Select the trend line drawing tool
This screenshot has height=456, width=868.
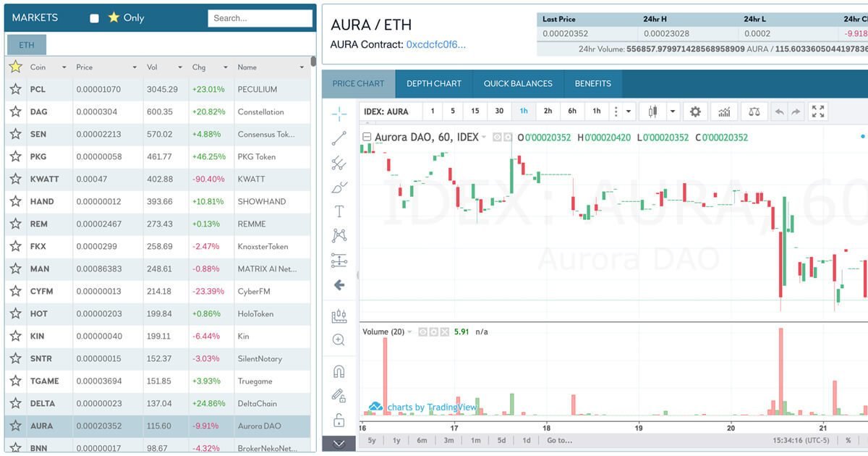(339, 138)
